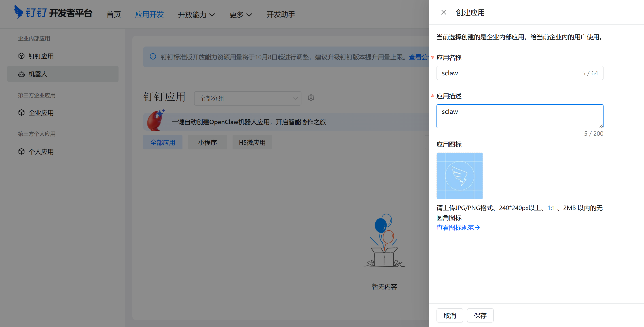Click the 机器人 robot icon in sidebar
This screenshot has height=327, width=644.
point(21,74)
